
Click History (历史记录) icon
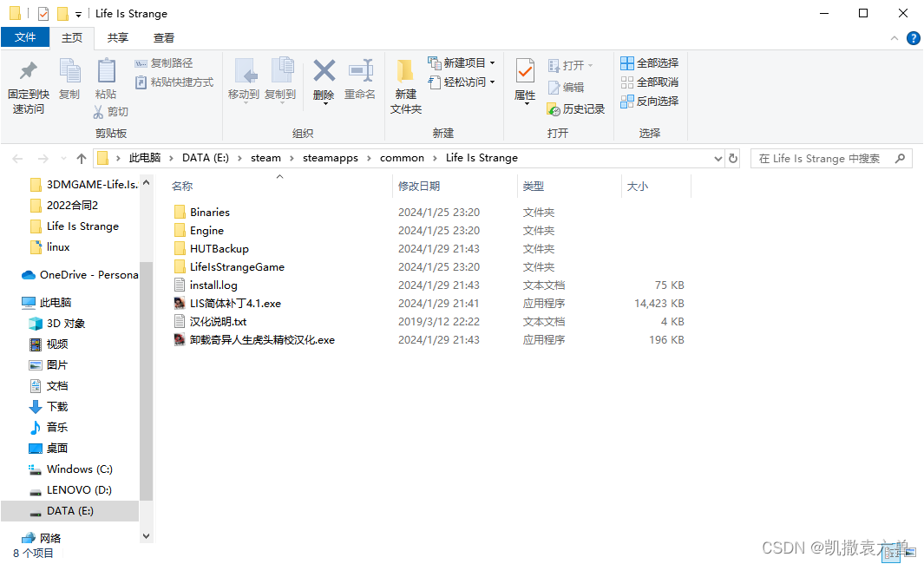pos(554,109)
